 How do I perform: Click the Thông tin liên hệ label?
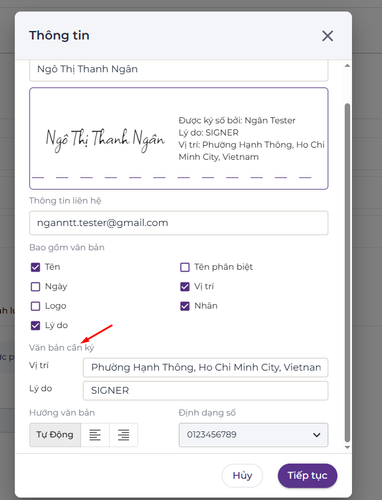click(x=65, y=201)
